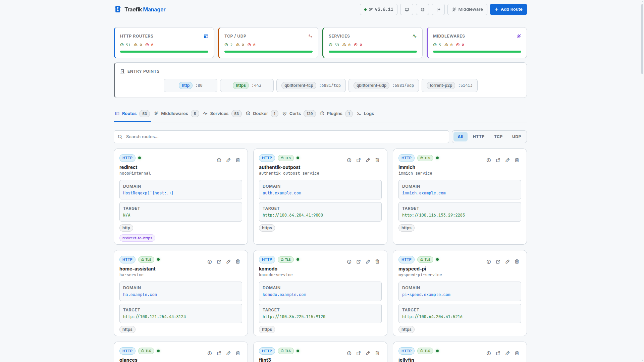Open the settings gear icon

coord(422,9)
